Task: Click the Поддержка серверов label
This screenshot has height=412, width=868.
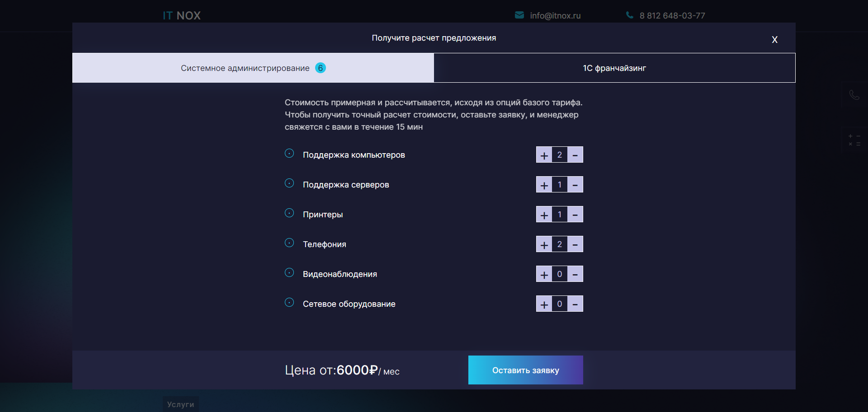Action: click(x=346, y=185)
